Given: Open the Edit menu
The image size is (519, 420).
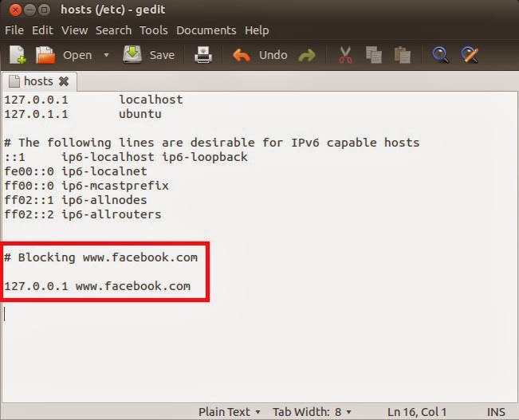Looking at the screenshot, I should pos(42,30).
